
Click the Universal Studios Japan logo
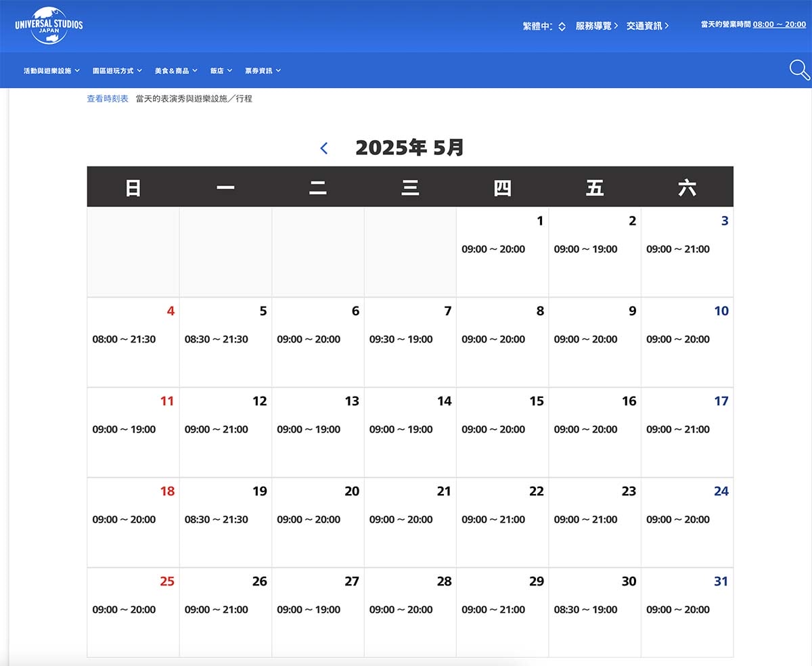49,26
